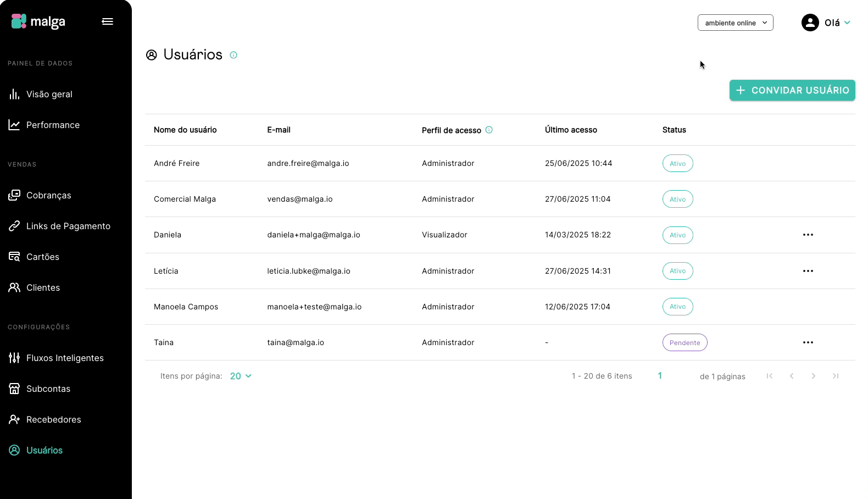Jump to last page pagination arrow
The height and width of the screenshot is (499, 868).
coord(836,376)
